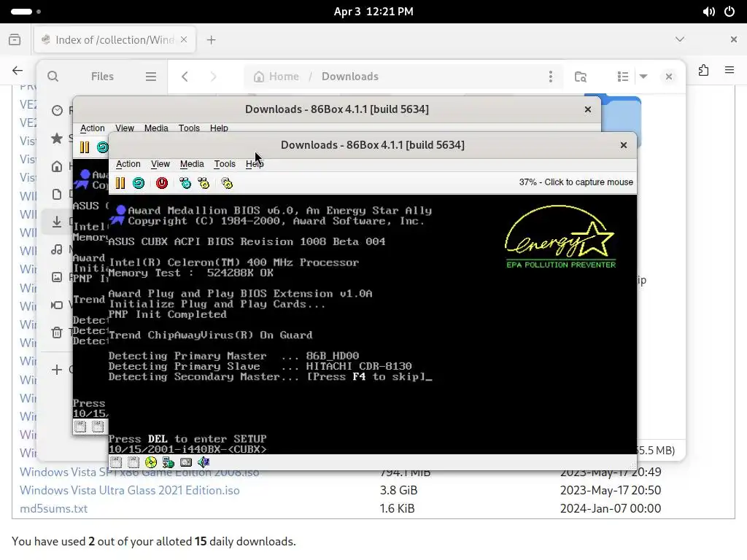
Task: Click the hard disk status bar icon
Action: click(186, 462)
